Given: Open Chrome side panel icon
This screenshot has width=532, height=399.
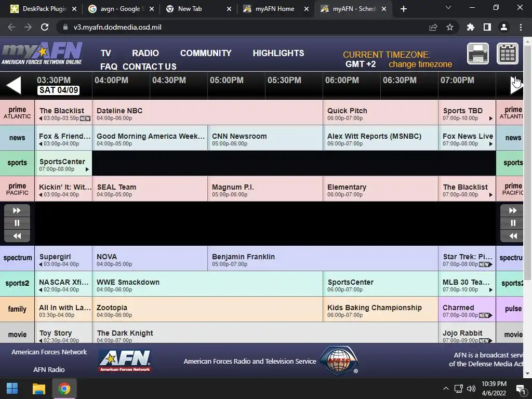Looking at the screenshot, I should coord(487,27).
